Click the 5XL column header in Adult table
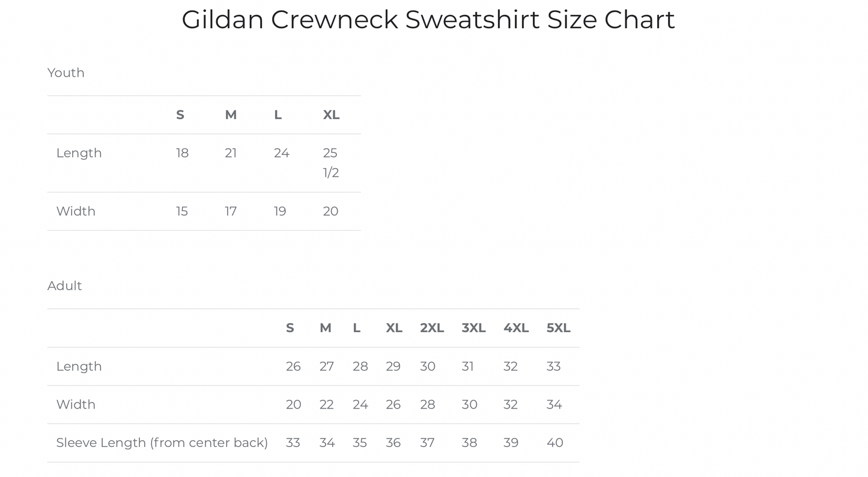868x477 pixels. (558, 328)
